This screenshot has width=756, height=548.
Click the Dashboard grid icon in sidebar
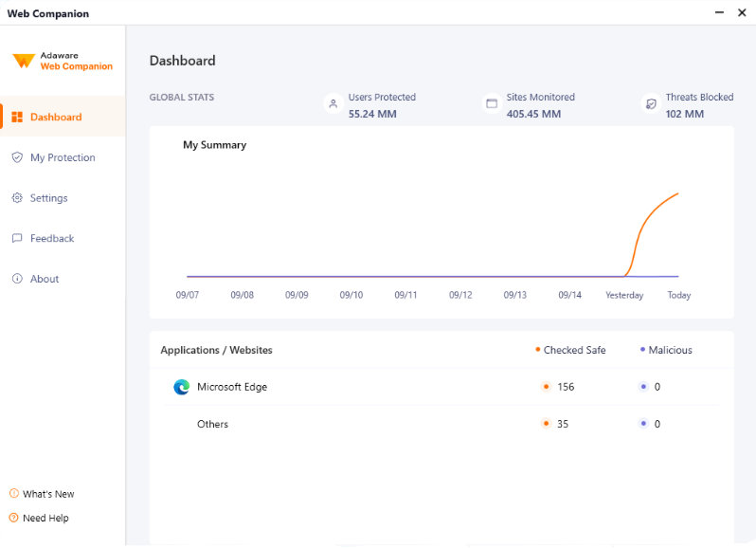pyautogui.click(x=17, y=118)
